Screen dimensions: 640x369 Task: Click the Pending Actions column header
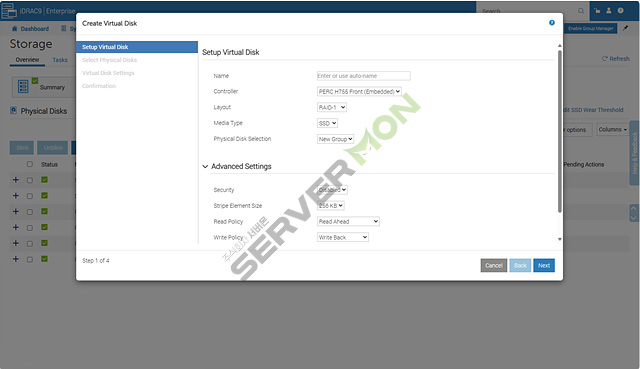click(584, 164)
